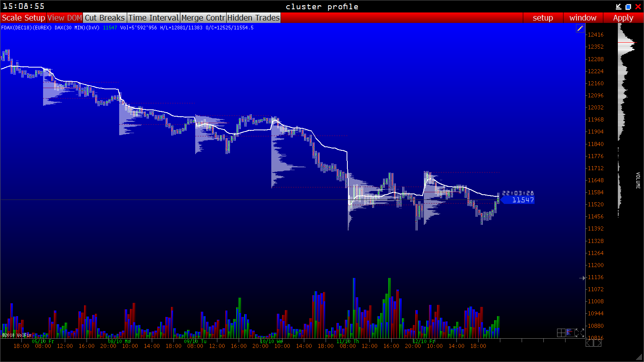The width and height of the screenshot is (644, 362).
Task: Open the Scale Setup tab
Action: (x=23, y=18)
